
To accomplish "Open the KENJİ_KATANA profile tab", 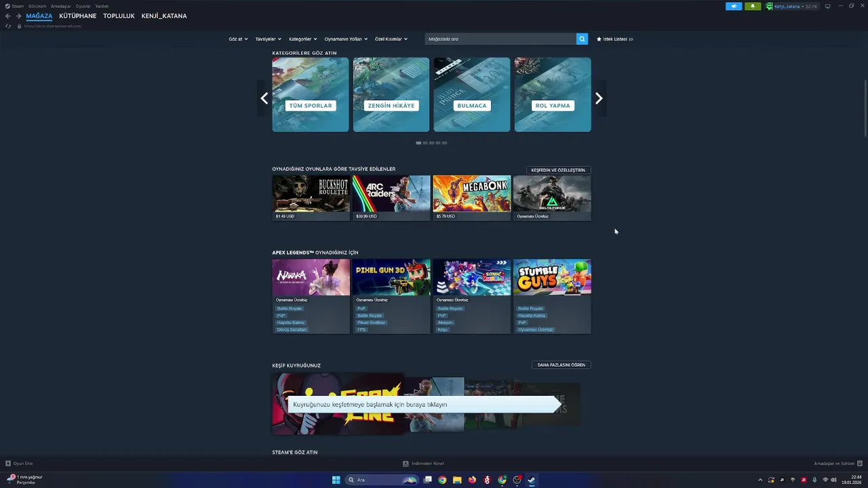I will [x=164, y=16].
